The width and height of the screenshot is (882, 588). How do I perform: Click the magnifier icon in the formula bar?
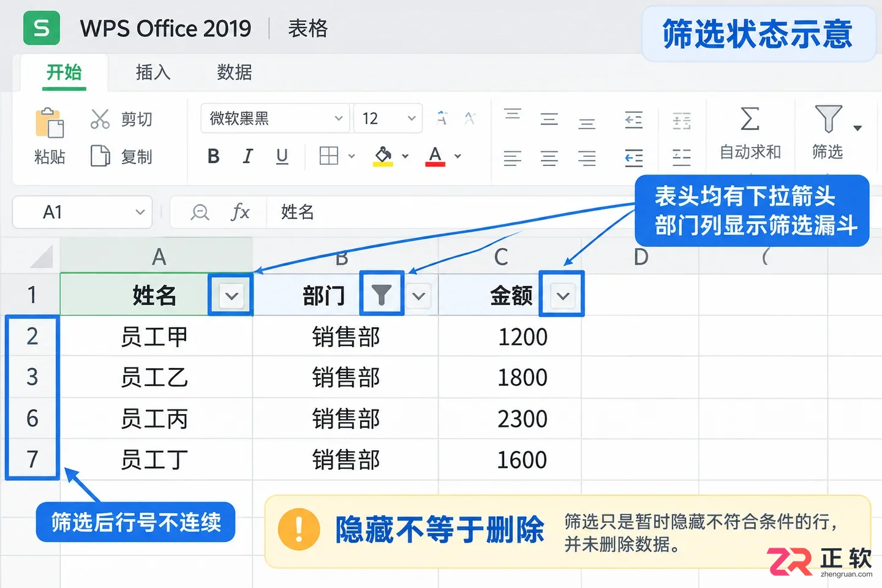[x=200, y=213]
